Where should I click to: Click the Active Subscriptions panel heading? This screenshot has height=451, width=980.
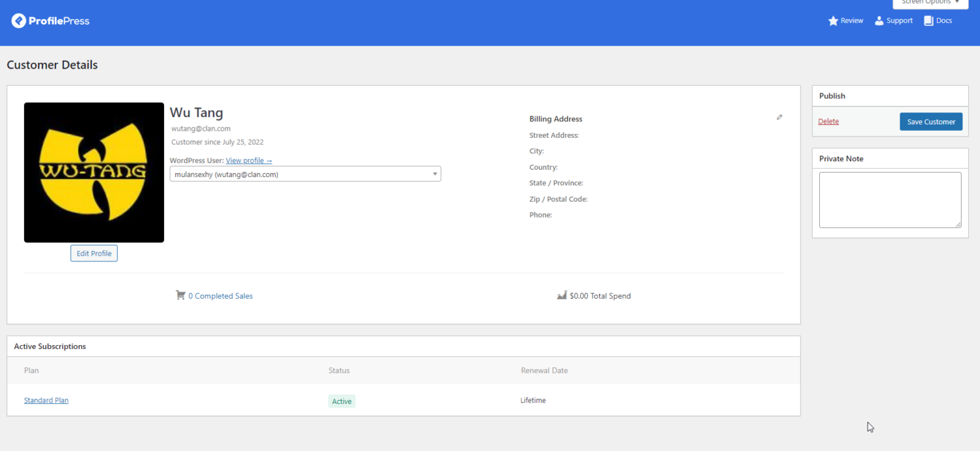click(50, 346)
